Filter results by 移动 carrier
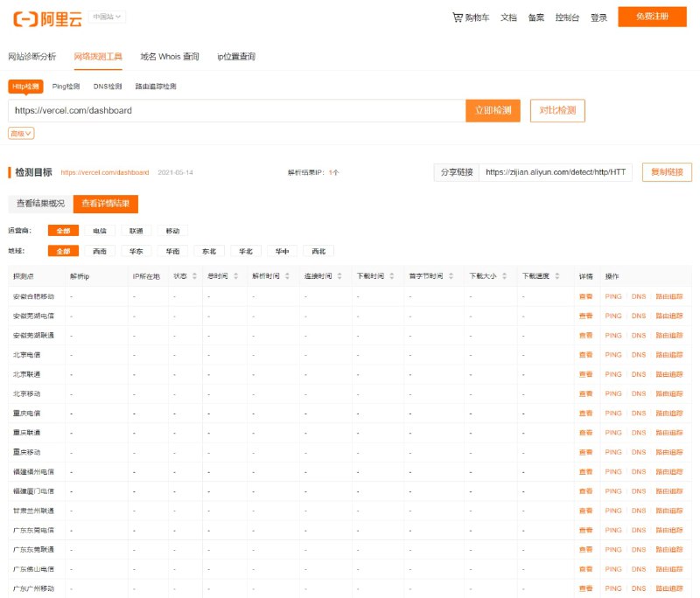This screenshot has width=700, height=598. point(172,231)
